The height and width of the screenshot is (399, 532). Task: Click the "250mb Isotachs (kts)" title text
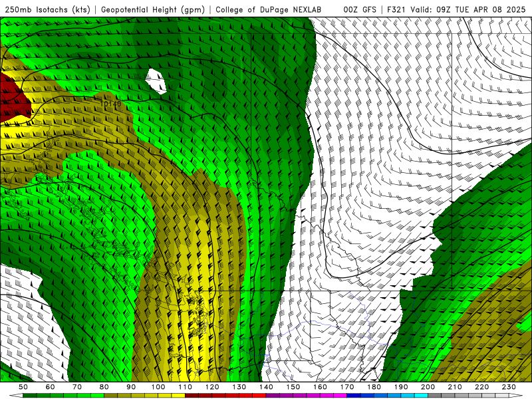48,10
